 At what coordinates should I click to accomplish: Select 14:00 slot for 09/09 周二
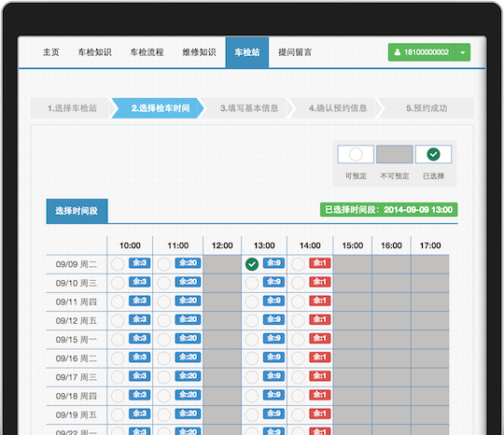click(298, 264)
